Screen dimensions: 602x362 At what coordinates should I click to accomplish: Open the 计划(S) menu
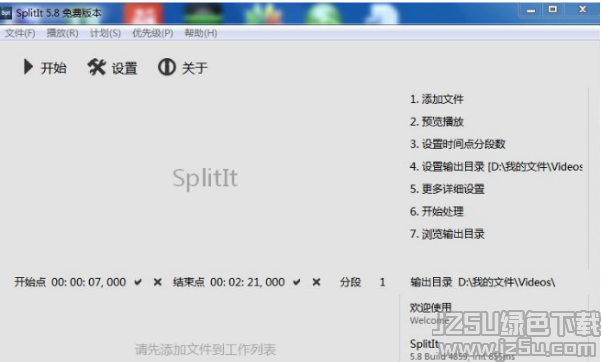(x=105, y=33)
